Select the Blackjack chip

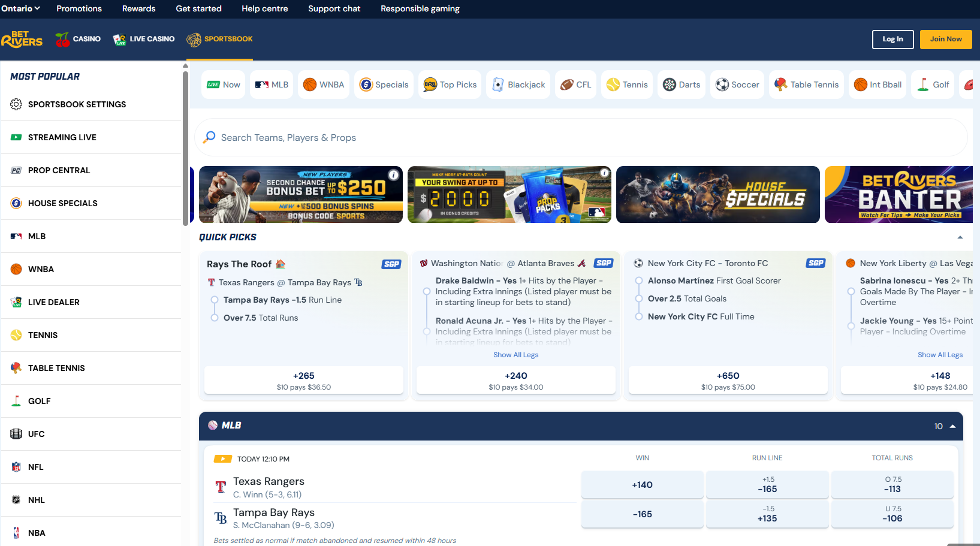[518, 85]
